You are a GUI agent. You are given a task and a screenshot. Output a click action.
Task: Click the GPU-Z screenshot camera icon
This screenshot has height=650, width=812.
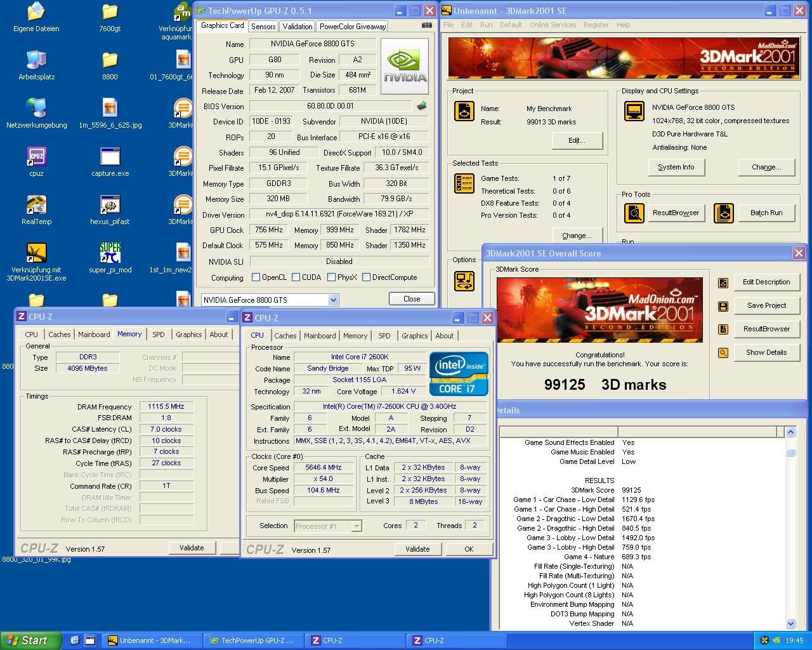(427, 25)
